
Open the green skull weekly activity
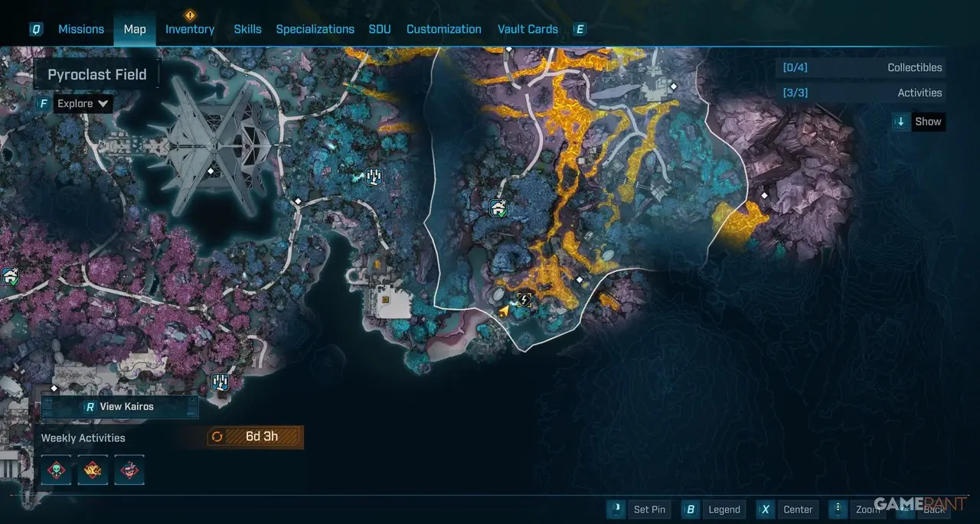click(x=57, y=470)
